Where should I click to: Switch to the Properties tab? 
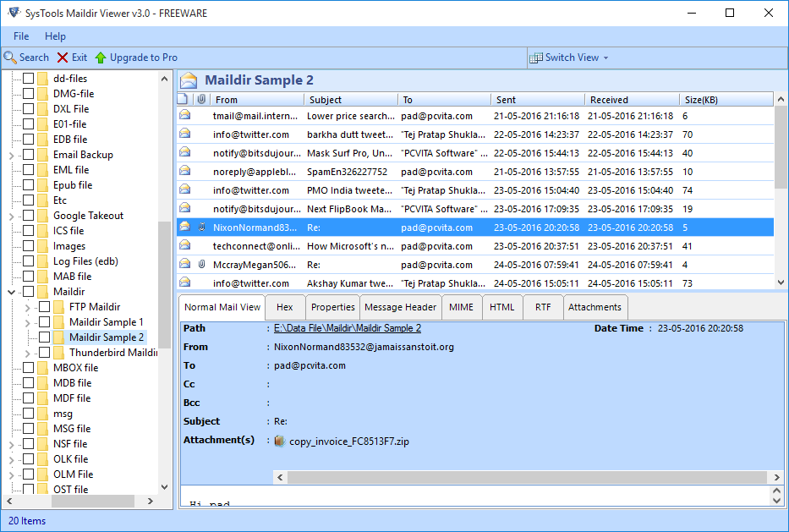(x=332, y=307)
